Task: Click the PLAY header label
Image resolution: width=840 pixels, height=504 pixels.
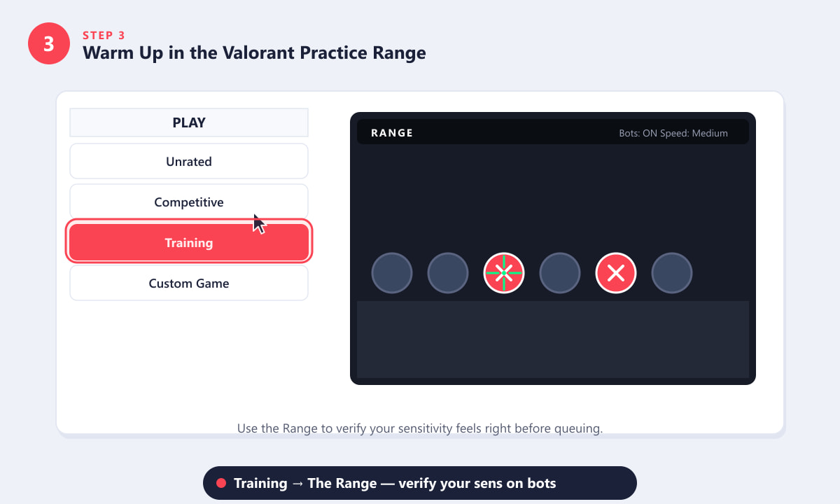Action: point(189,122)
